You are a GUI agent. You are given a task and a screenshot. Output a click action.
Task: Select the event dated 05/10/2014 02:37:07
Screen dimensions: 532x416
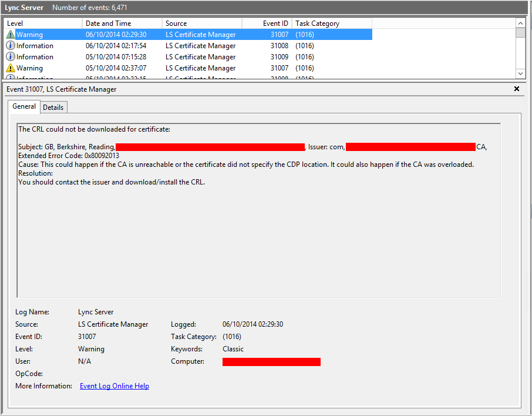pos(188,68)
